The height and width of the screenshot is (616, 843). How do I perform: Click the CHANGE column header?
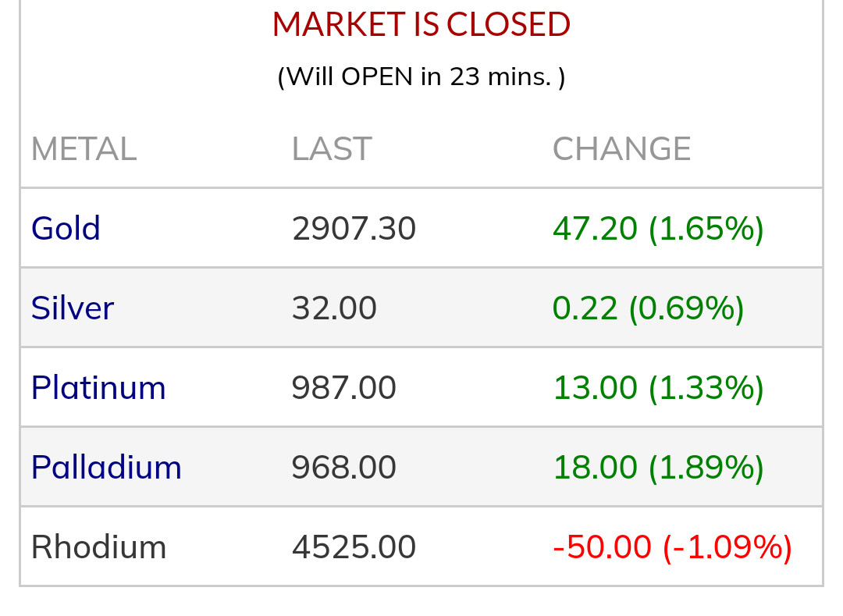point(621,149)
